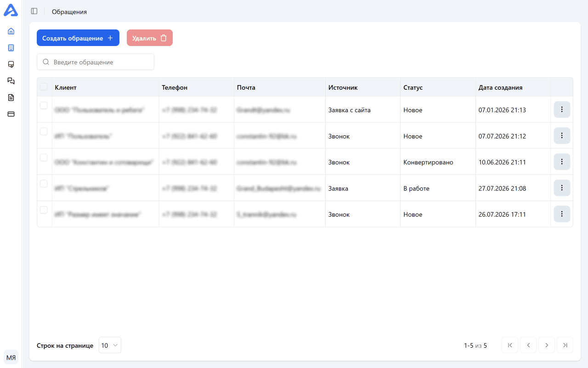Open actions menu for 26.07.2026 17:11 row
The width and height of the screenshot is (588, 368).
tap(562, 214)
